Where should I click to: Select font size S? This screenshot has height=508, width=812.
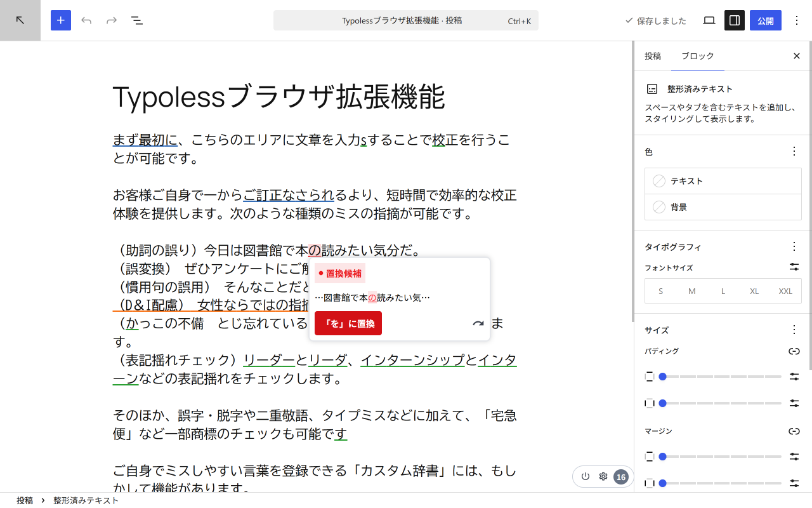click(x=661, y=291)
